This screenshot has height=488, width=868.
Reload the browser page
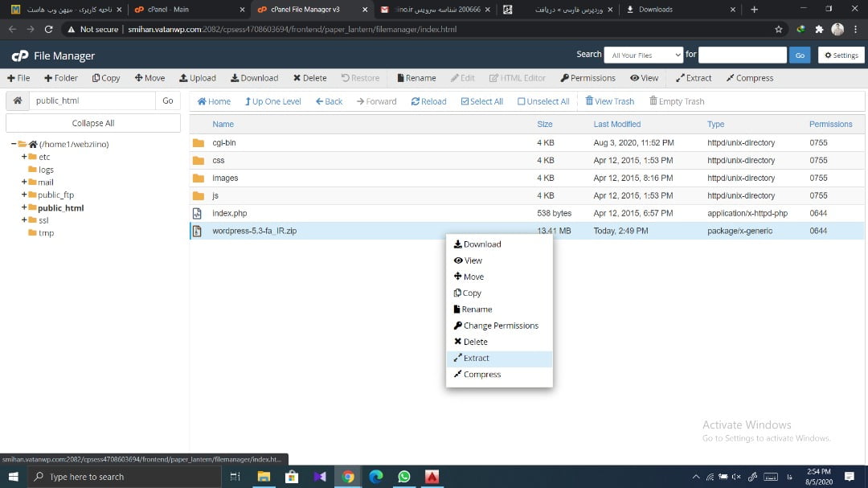point(49,30)
